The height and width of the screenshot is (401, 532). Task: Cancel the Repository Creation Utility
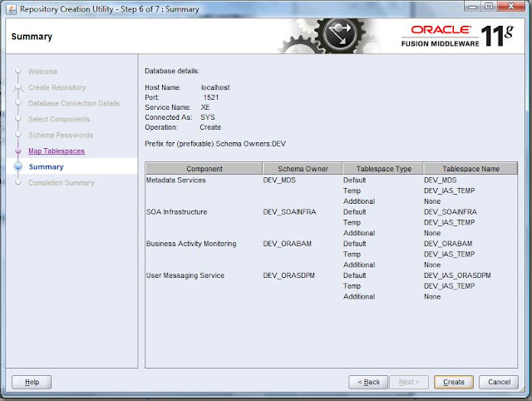tap(499, 382)
